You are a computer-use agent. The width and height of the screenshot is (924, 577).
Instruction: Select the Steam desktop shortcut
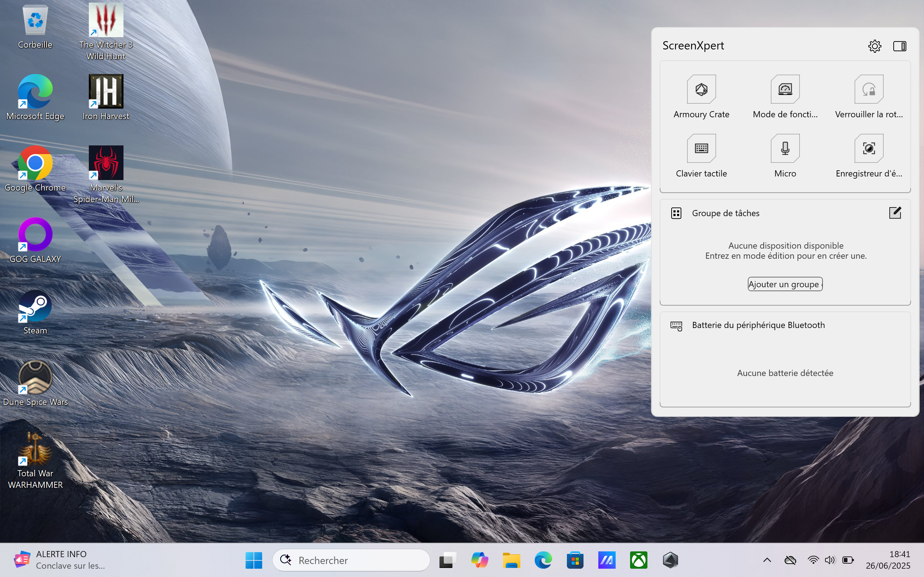tap(35, 312)
